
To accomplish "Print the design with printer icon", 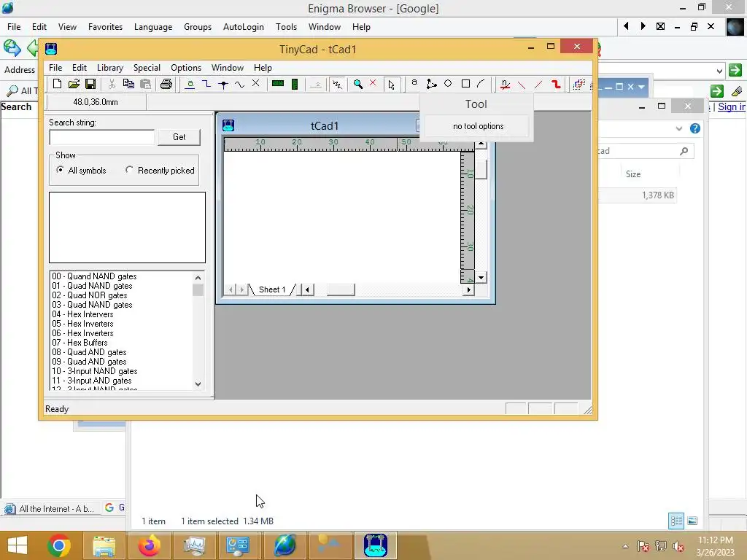I will click(x=166, y=85).
